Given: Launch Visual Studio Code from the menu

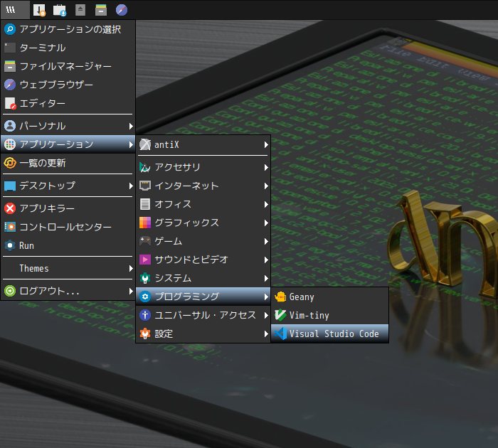Looking at the screenshot, I should point(329,334).
